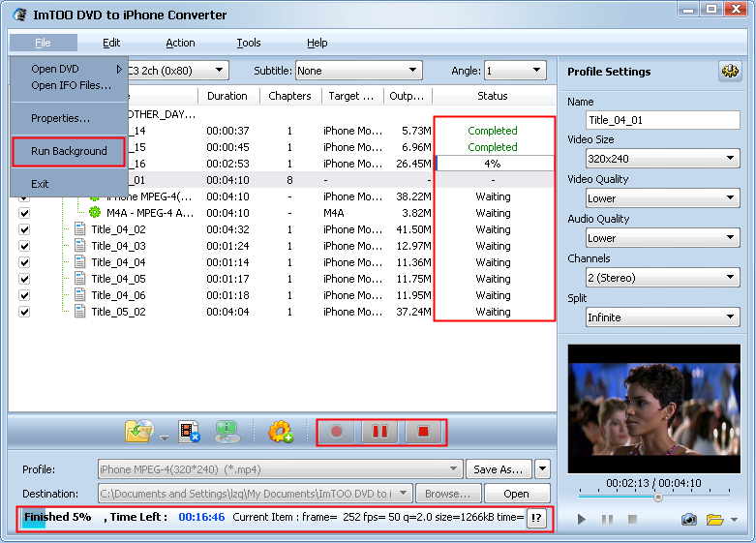Click the !? info button in status bar

(536, 518)
